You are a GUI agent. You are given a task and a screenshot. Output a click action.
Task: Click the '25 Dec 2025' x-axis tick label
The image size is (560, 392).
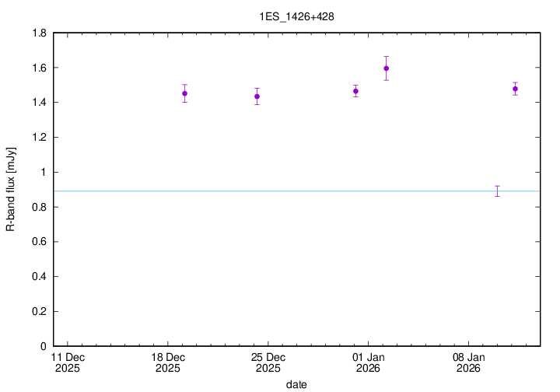[x=268, y=362]
